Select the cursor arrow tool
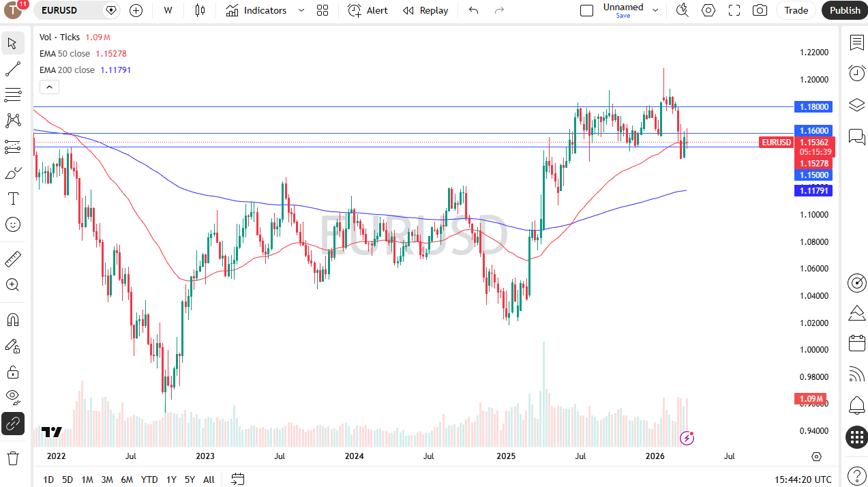Screen dimensions: 868x487 [12, 44]
